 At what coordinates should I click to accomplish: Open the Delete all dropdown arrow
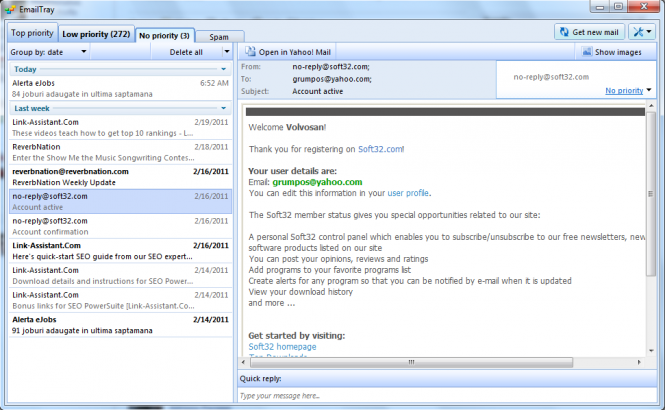(227, 51)
